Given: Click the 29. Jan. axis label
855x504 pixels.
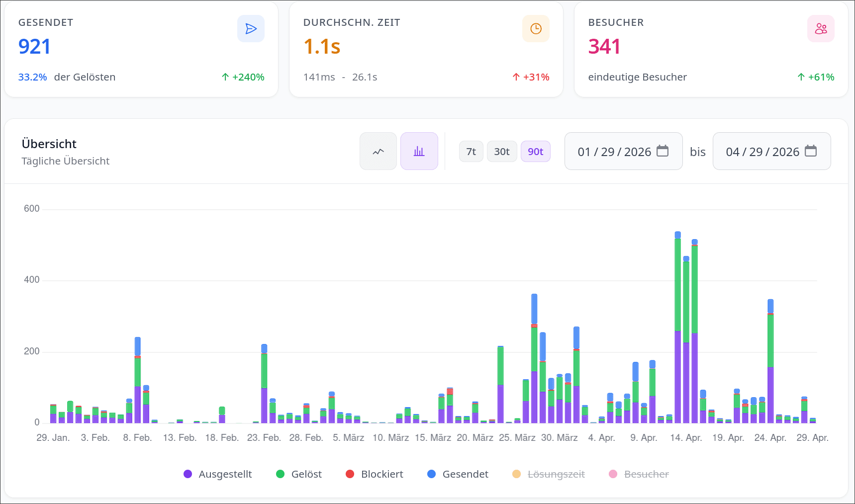Looking at the screenshot, I should click(x=53, y=438).
